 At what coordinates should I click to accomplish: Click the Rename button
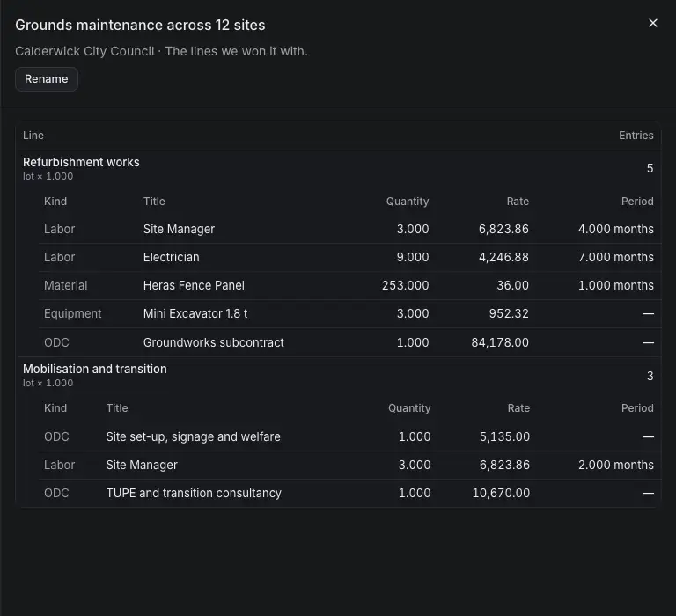coord(47,79)
